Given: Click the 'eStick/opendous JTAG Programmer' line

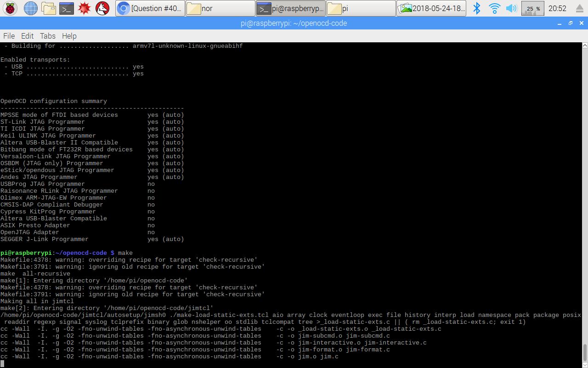Looking at the screenshot, I should point(92,170).
